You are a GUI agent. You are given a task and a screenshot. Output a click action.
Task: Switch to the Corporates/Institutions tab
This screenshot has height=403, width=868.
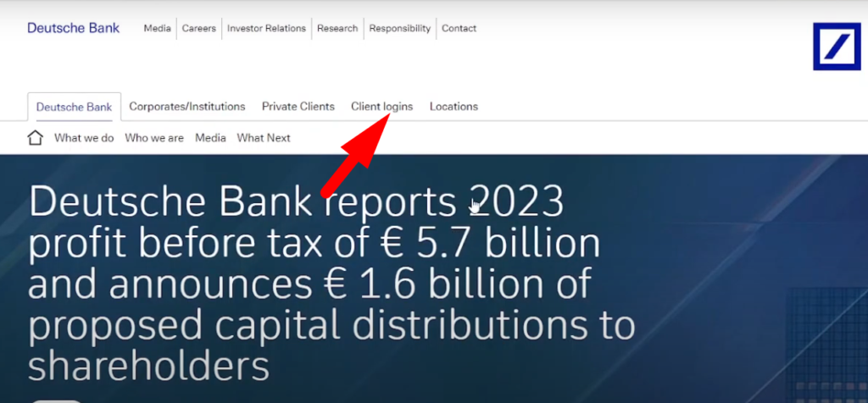187,107
